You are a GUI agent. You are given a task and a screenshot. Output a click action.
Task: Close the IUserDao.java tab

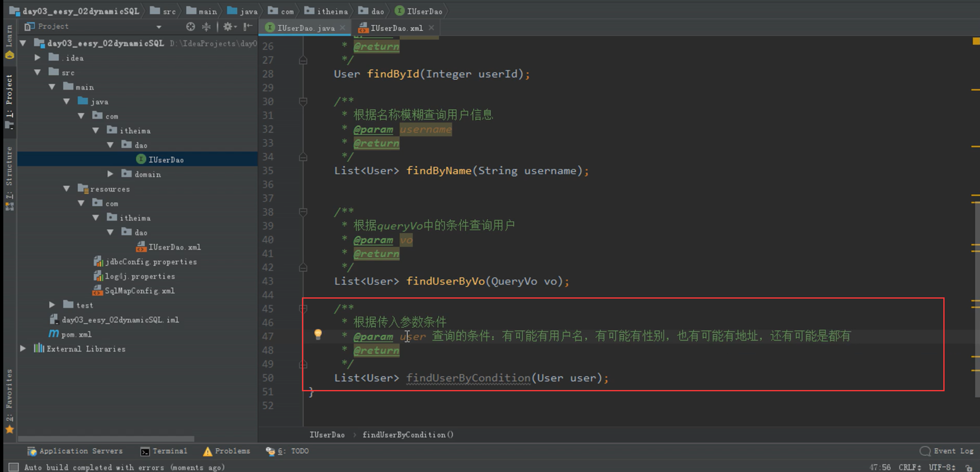(x=343, y=28)
